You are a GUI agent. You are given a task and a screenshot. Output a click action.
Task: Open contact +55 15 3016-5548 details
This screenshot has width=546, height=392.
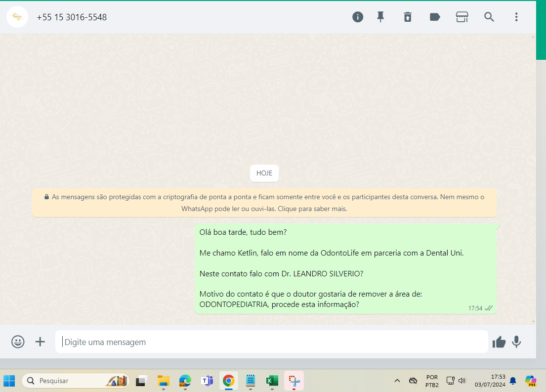72,17
